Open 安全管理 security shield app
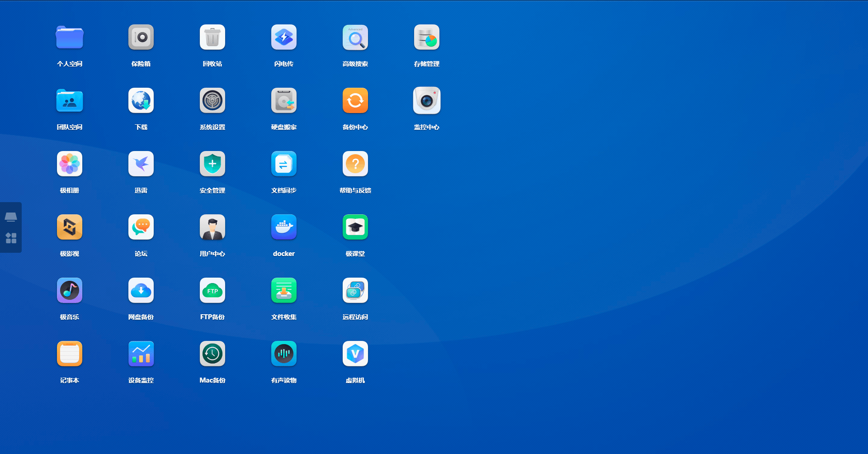The width and height of the screenshot is (868, 454). click(x=212, y=164)
